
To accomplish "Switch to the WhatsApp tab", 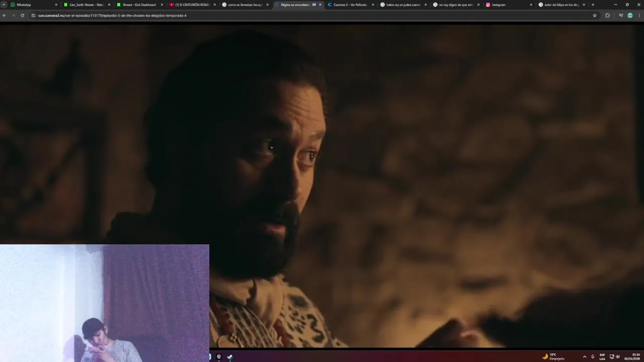I will point(33,5).
